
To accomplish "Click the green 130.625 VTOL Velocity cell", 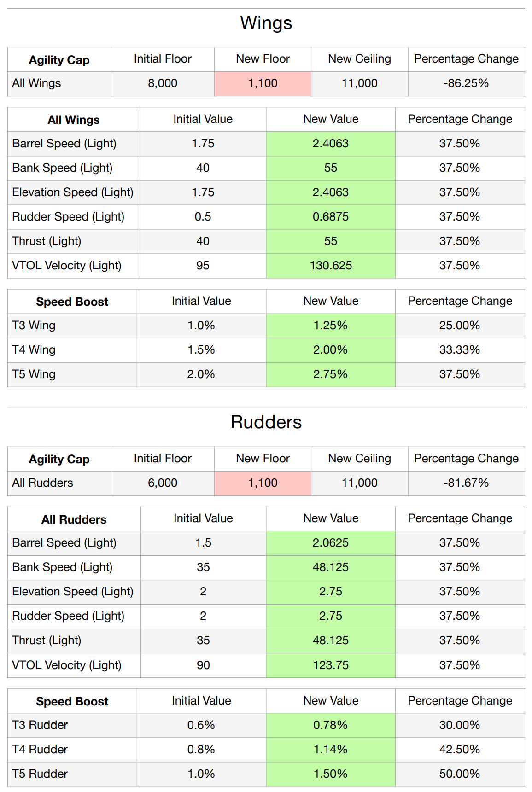I will click(x=330, y=266).
